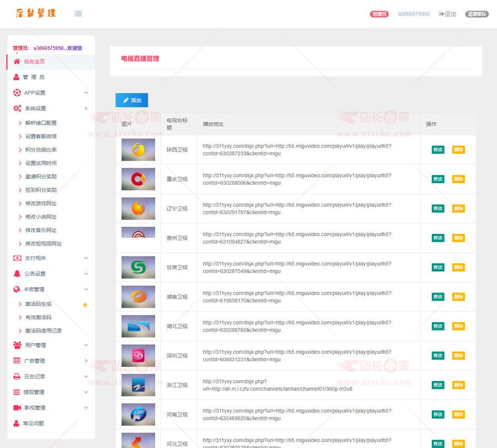Click the sidebar collapse menu icon
The width and height of the screenshot is (497, 448).
click(x=78, y=14)
